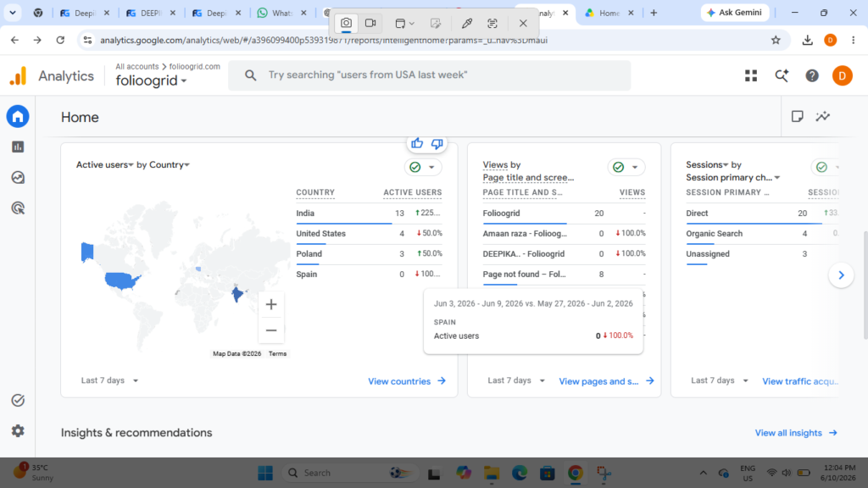
Task: Change Last 7 days range on Sessions card
Action: 719,380
